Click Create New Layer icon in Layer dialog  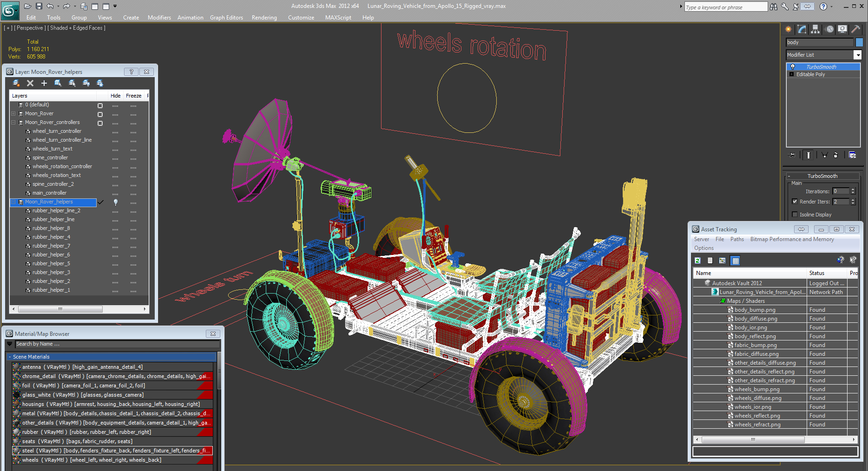point(16,83)
